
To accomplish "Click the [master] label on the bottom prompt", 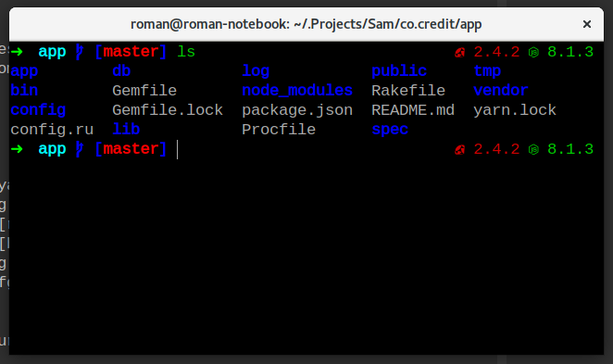I will [x=131, y=149].
